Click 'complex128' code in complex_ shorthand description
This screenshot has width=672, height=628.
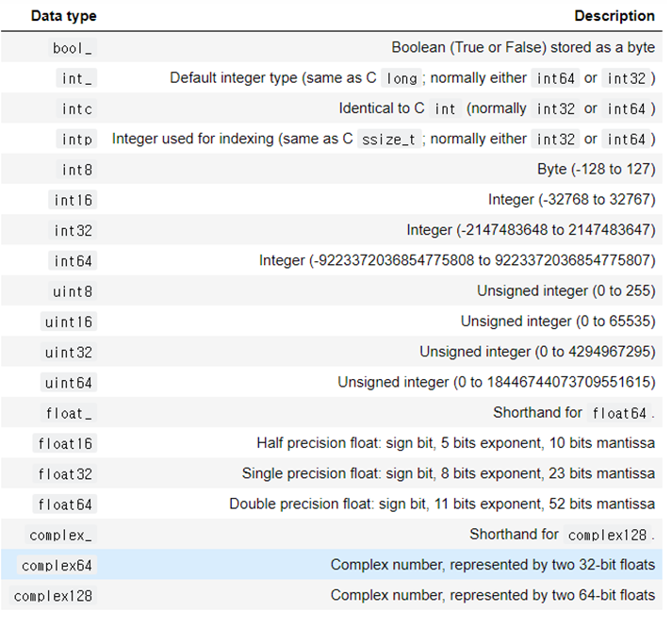607,535
